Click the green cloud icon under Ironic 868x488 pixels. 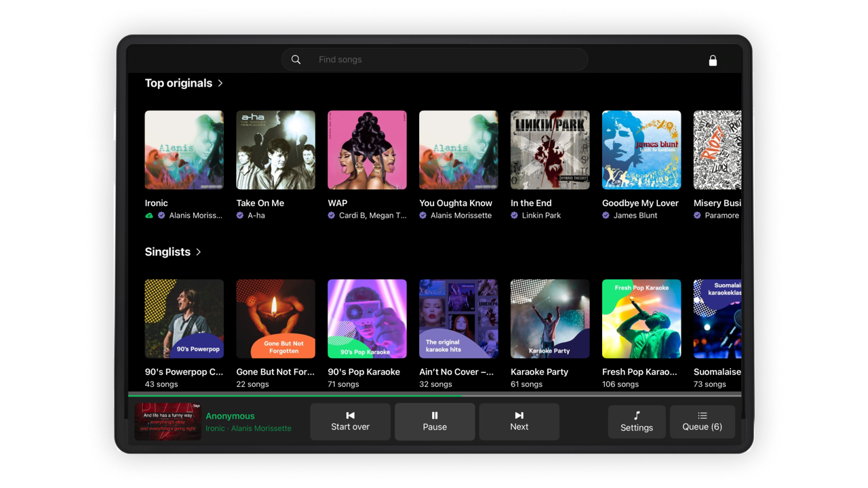149,216
